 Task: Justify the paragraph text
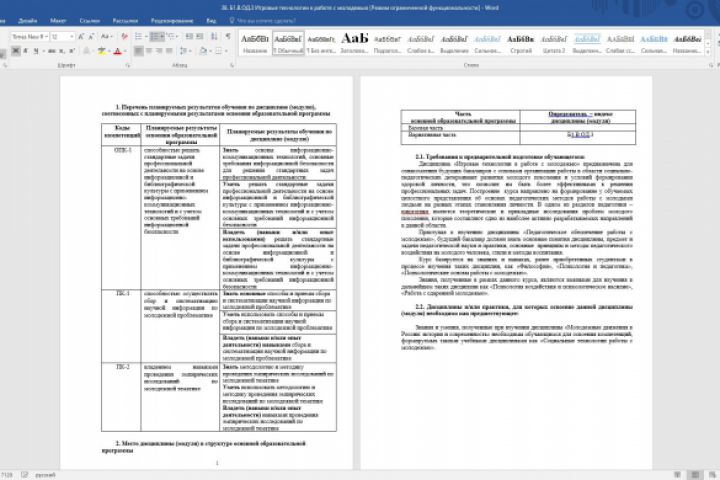pyautogui.click(x=169, y=51)
